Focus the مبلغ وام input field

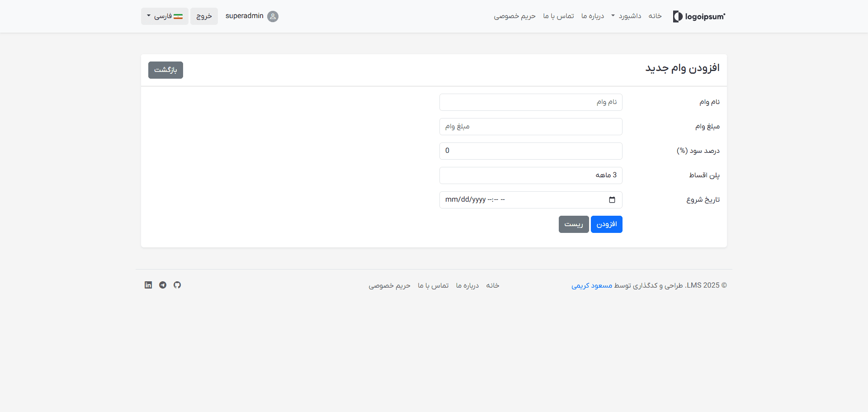click(531, 127)
